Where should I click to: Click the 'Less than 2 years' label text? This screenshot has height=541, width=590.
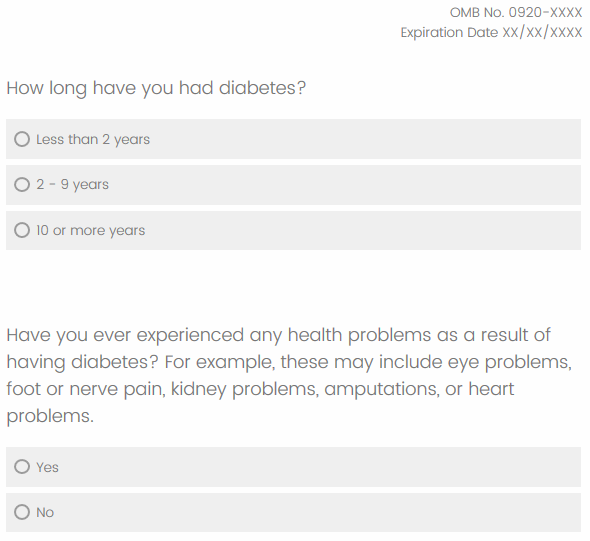pyautogui.click(x=93, y=140)
